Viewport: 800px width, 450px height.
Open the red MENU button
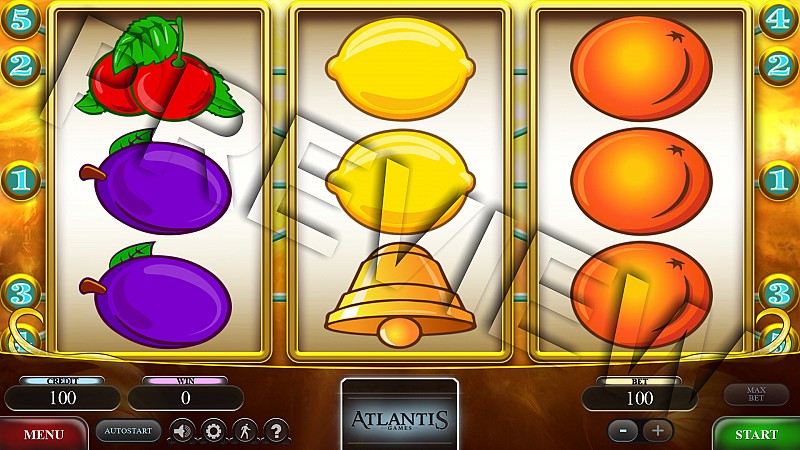pos(44,434)
